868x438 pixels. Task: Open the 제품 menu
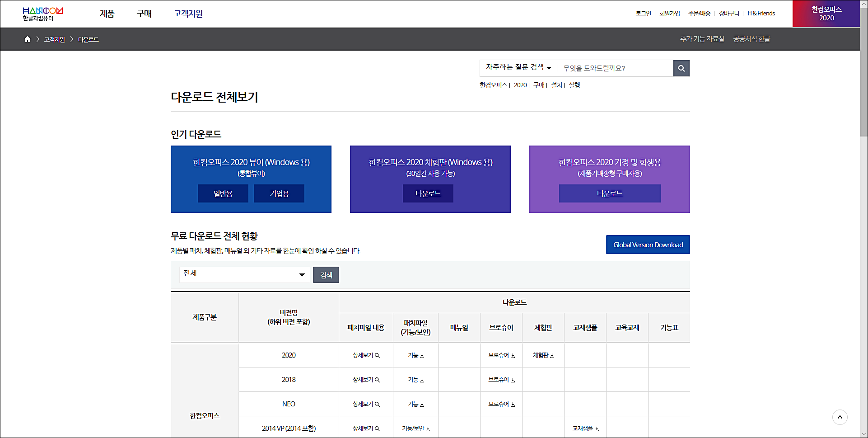[x=107, y=14]
